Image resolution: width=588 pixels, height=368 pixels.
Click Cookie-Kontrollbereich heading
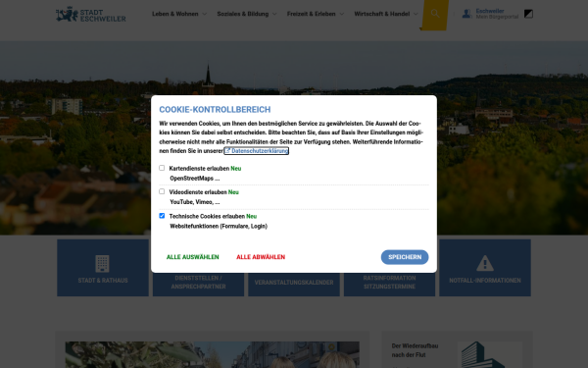[215, 109]
